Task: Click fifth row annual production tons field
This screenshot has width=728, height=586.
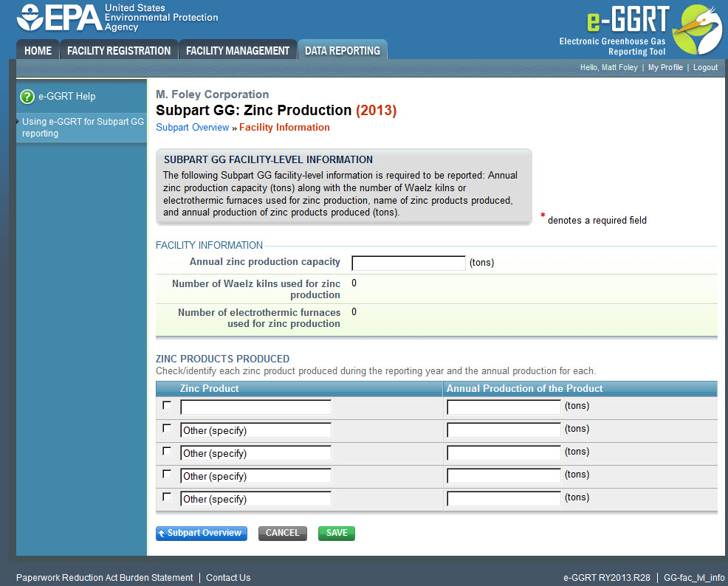Action: [504, 499]
